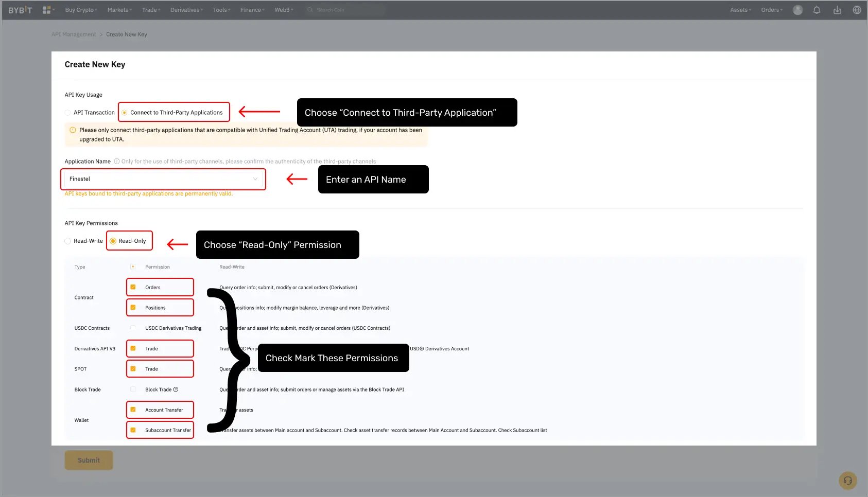Image resolution: width=868 pixels, height=497 pixels.
Task: Choose the Read-Write permission radio
Action: tap(68, 241)
